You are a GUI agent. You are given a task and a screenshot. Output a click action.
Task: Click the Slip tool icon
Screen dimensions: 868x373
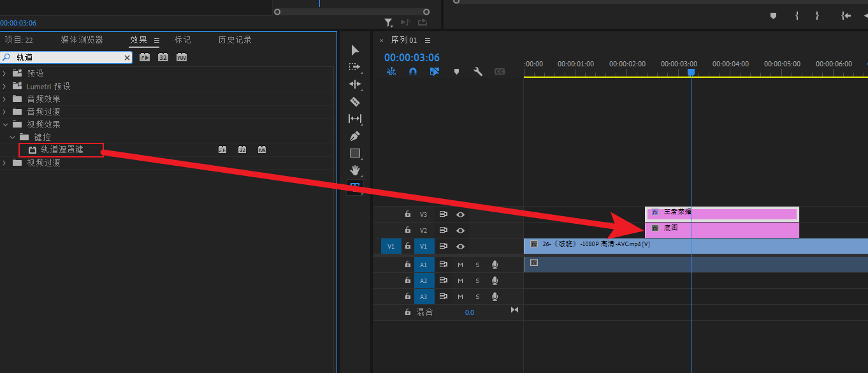click(x=355, y=119)
